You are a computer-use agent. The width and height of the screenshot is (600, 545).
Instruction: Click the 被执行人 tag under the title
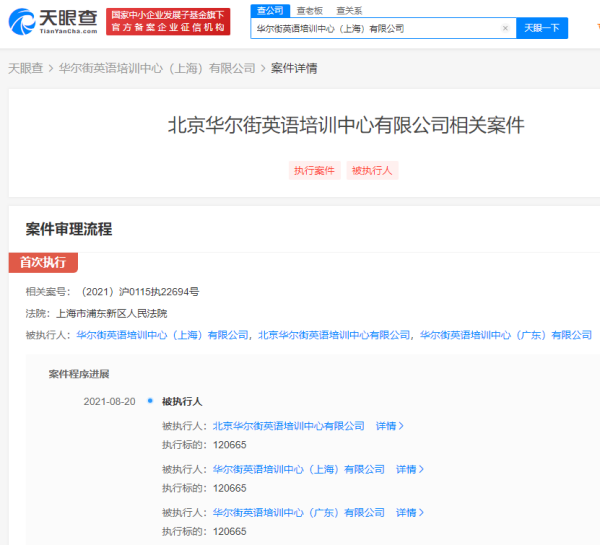coord(372,170)
